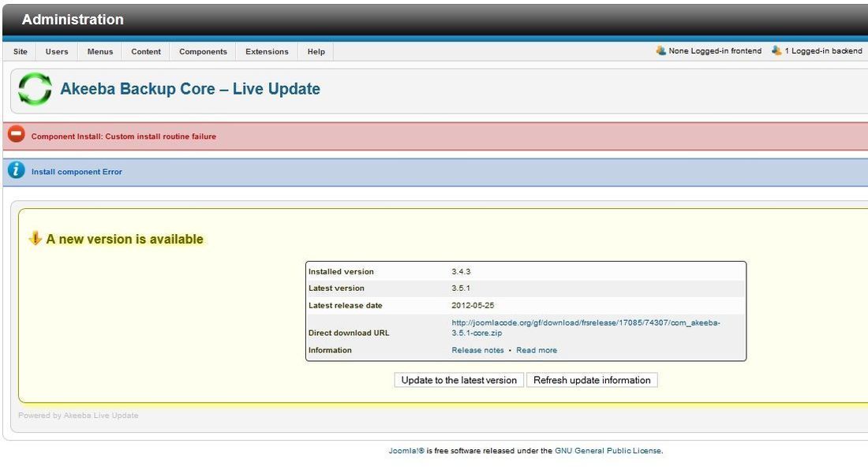Click the Akeeba Backup Core – Live Update heading
Screen dimensions: 868x473
[190, 88]
